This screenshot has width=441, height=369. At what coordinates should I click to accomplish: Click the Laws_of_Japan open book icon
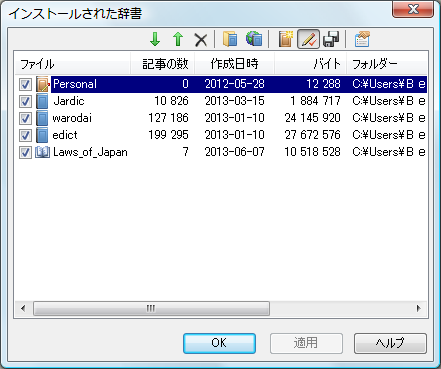point(42,152)
